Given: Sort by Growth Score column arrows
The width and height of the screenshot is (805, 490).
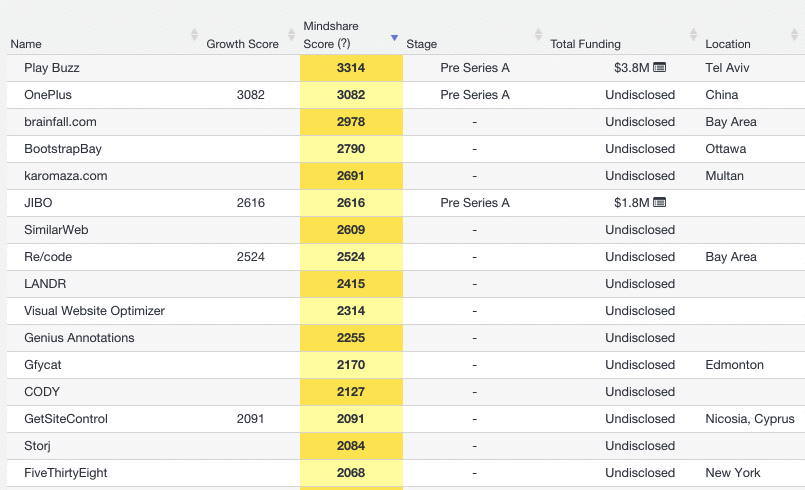Looking at the screenshot, I should click(291, 34).
